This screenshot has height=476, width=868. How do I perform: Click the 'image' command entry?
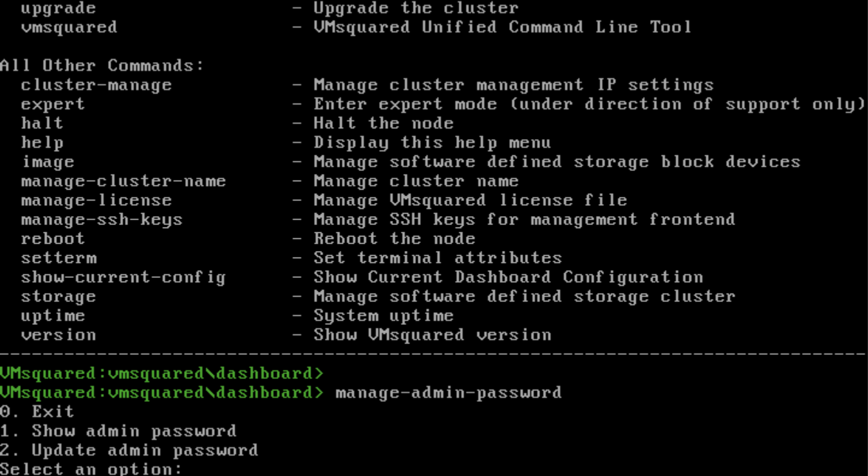[48, 162]
